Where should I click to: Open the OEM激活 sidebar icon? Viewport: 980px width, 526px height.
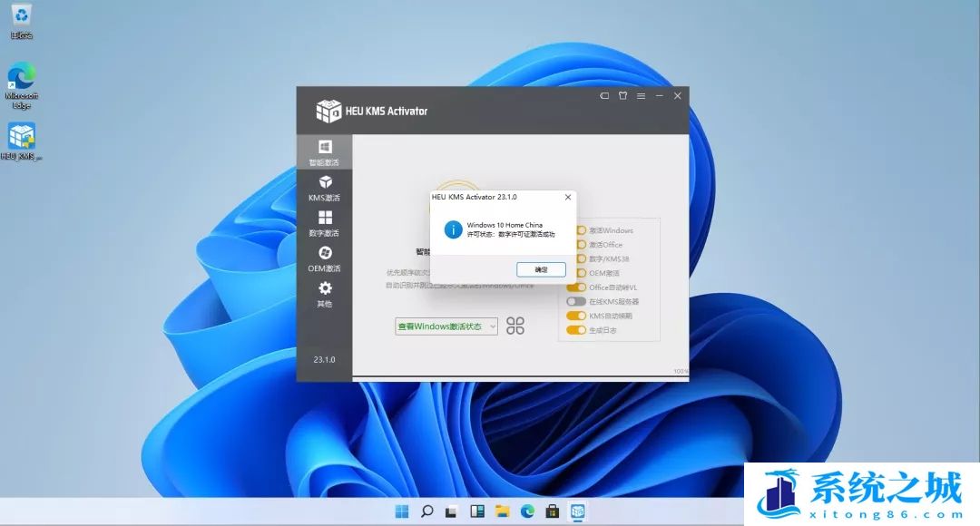[324, 258]
